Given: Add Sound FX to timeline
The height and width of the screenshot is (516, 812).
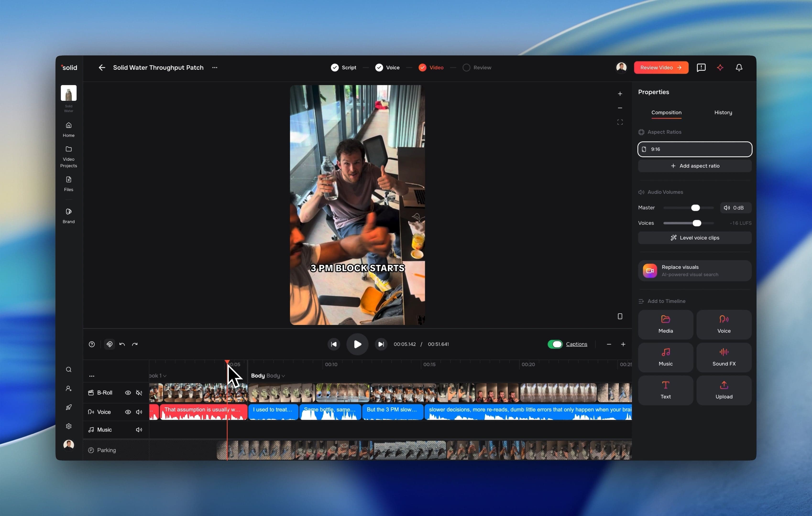Looking at the screenshot, I should click(724, 357).
